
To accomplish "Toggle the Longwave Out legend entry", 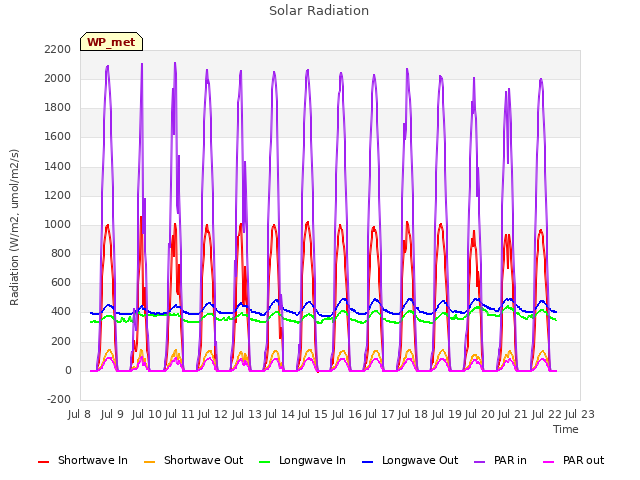I will (410, 460).
